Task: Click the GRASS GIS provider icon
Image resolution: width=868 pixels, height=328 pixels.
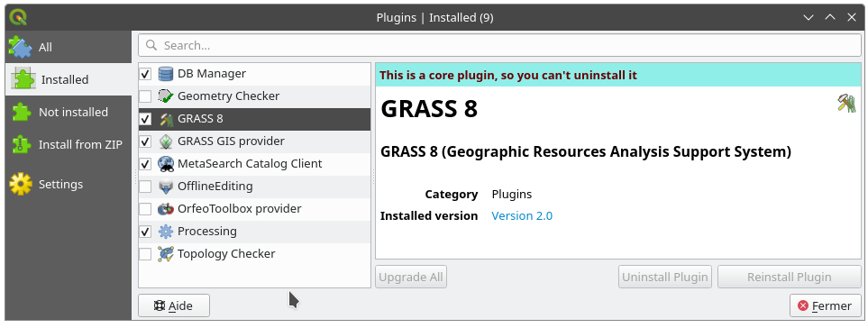Action: pos(166,141)
